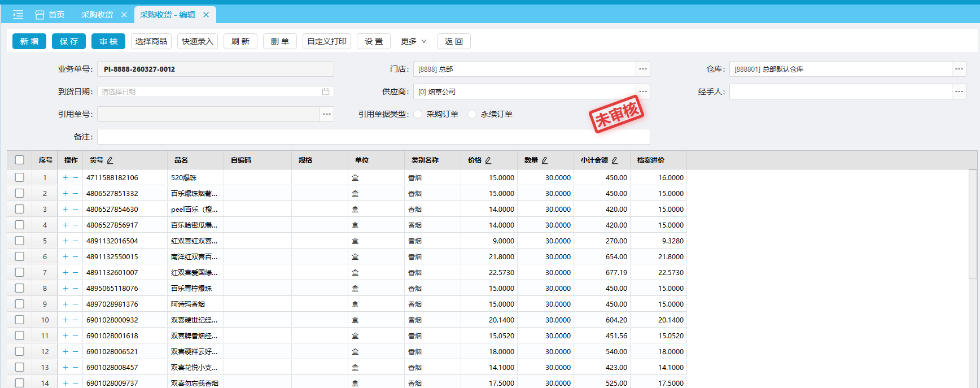
Task: Click the edit pencil icon beside 数量
Action: (545, 160)
